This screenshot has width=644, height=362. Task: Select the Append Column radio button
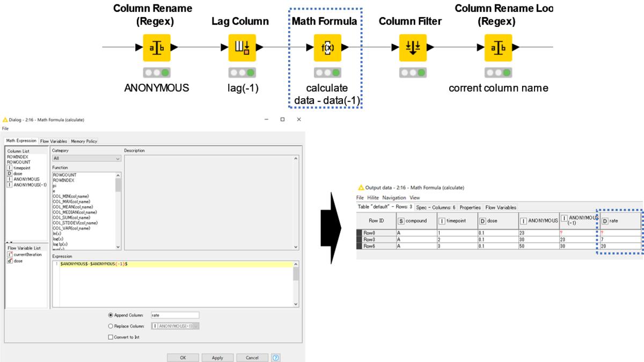pos(111,315)
